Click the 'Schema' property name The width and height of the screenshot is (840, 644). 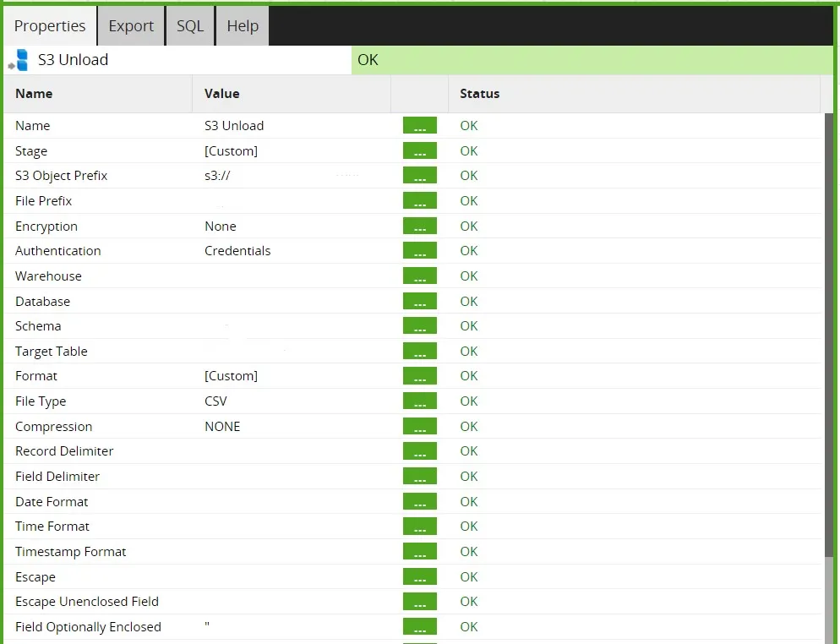pos(38,325)
